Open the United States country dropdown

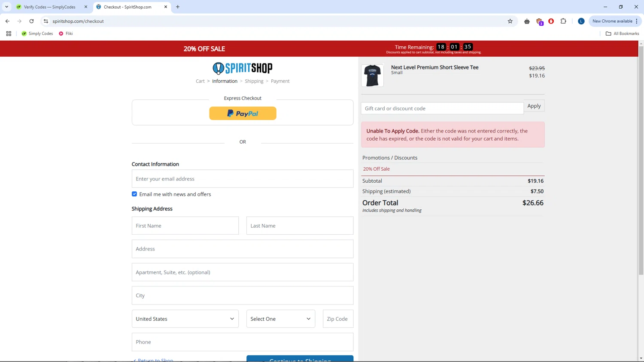pos(185,319)
